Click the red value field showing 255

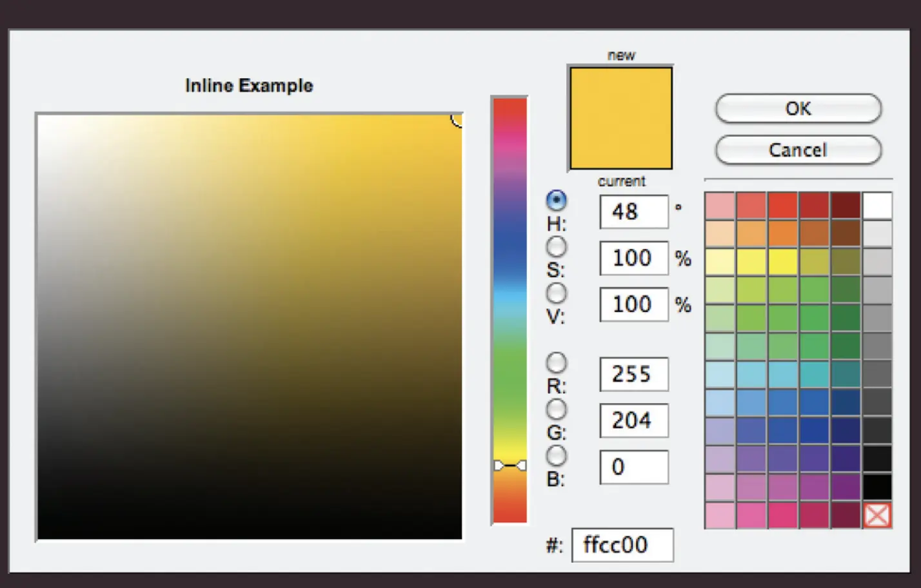click(633, 374)
